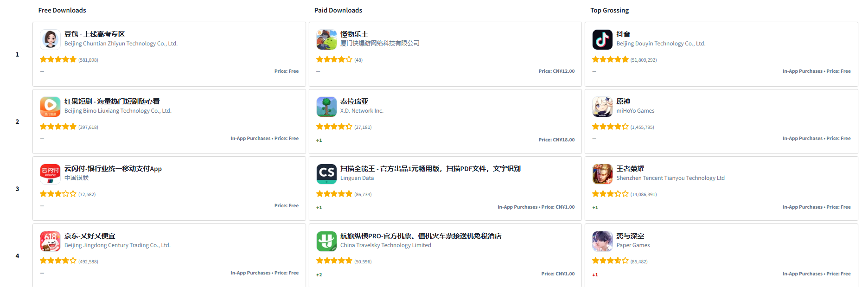Open publisher Beijing Bimo Liuxiang Technology

118,111
